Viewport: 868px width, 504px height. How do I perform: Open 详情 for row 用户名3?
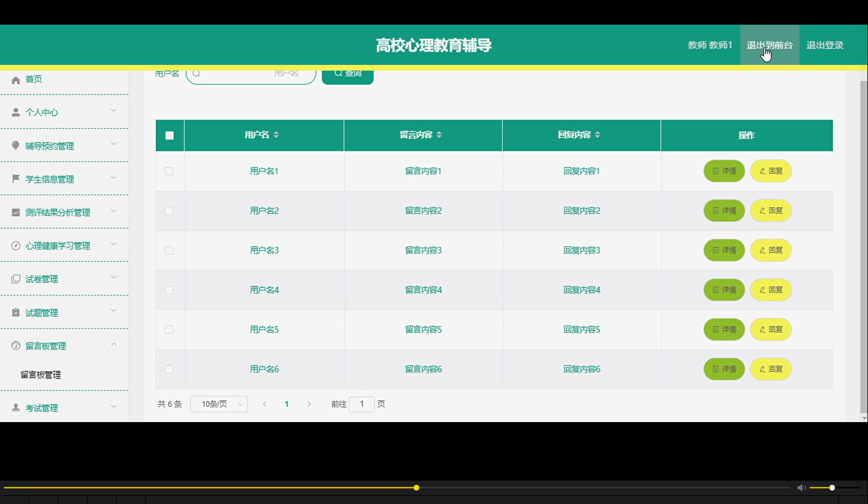point(724,250)
